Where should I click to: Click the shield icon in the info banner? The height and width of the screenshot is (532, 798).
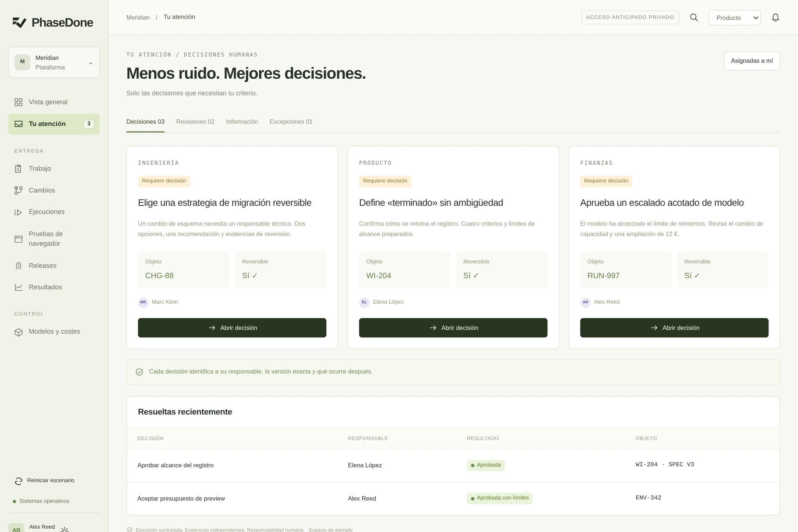(x=139, y=372)
